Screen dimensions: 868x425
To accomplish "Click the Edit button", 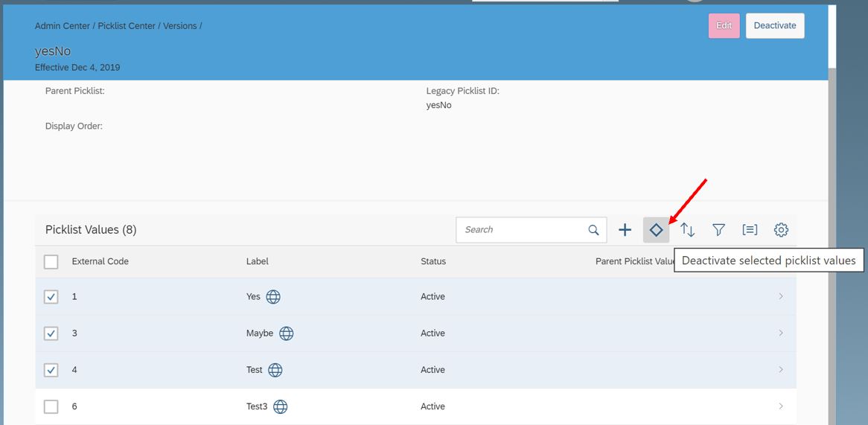I will pos(724,25).
